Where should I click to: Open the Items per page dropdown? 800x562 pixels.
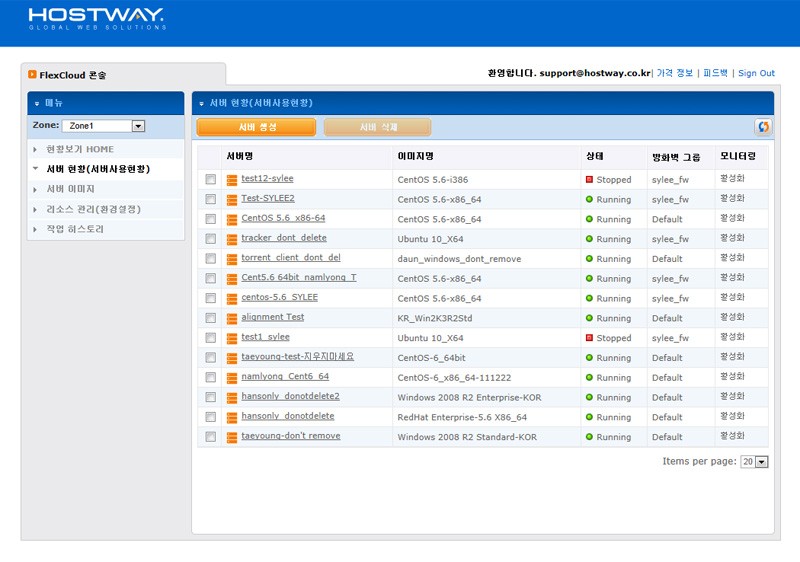(x=755, y=462)
